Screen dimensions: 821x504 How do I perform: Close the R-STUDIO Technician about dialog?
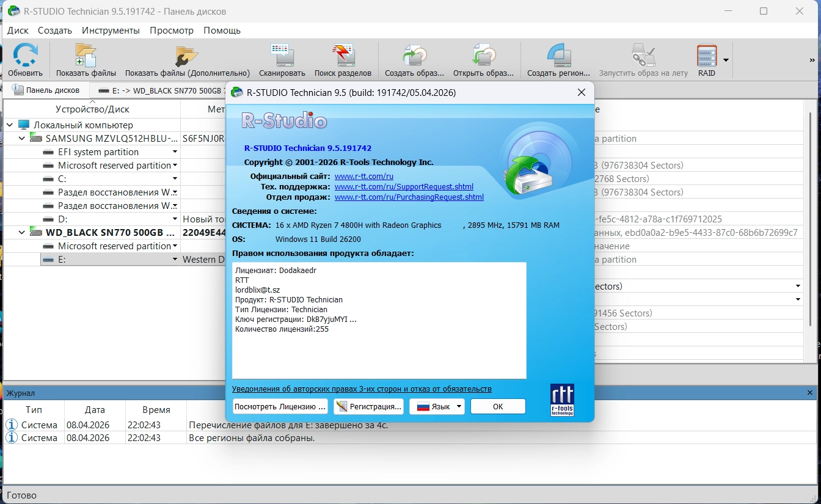582,92
